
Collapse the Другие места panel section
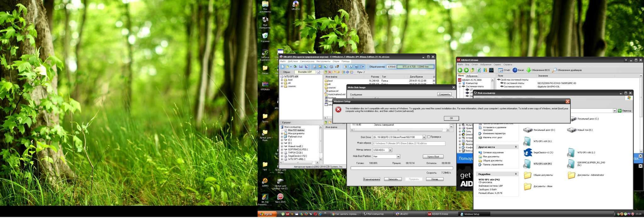point(516,147)
